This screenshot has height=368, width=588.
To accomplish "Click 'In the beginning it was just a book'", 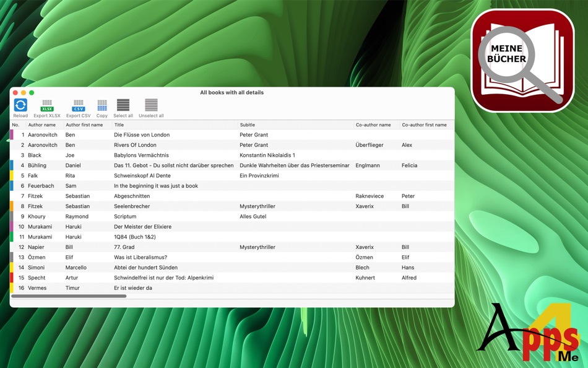I will (156, 185).
